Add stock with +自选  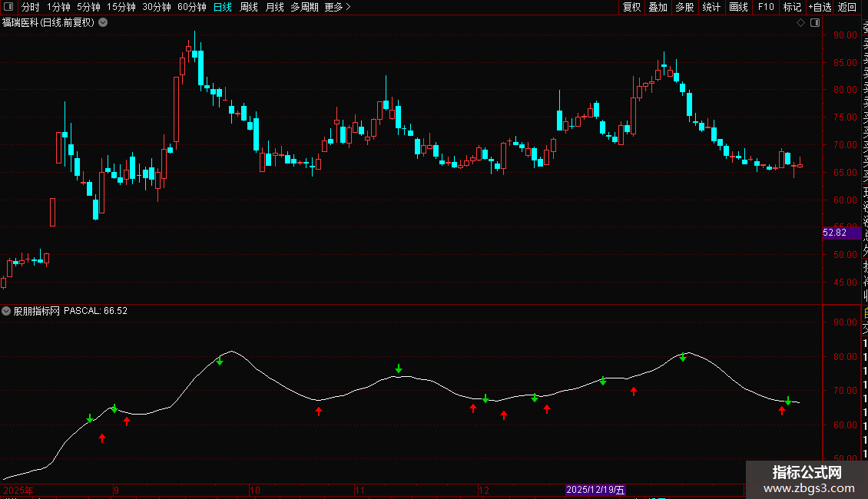tap(820, 7)
